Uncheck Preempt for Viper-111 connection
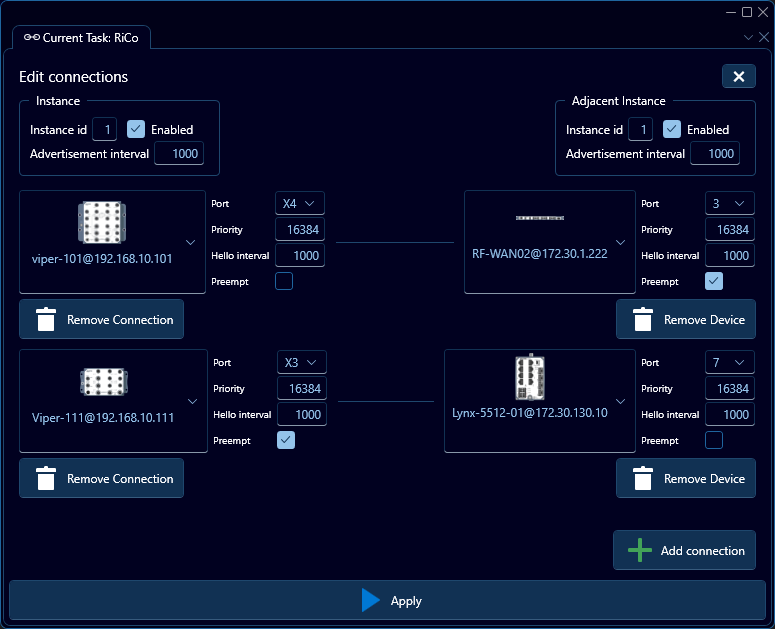The height and width of the screenshot is (629, 775). 286,440
